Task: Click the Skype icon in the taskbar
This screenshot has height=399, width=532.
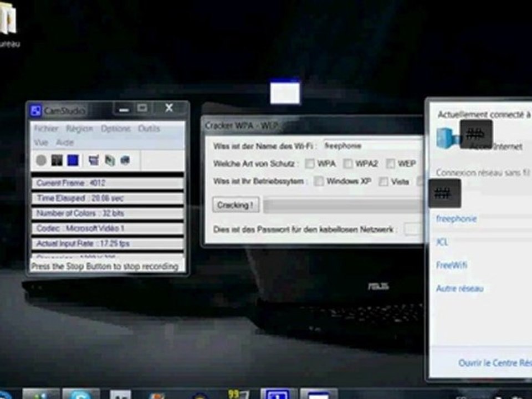Action: pyautogui.click(x=81, y=394)
